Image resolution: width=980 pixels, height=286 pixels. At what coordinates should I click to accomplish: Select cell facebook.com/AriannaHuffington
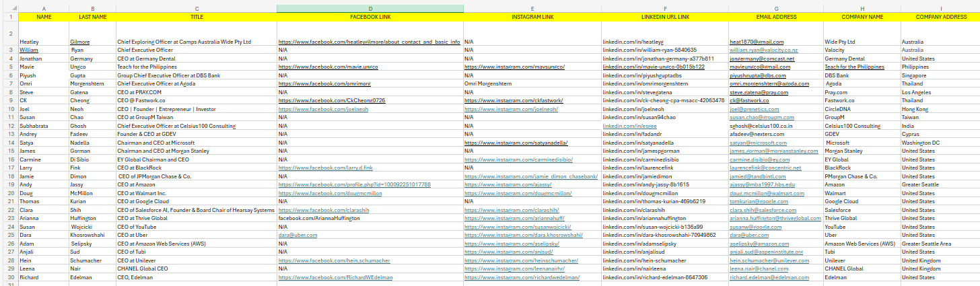pos(370,218)
